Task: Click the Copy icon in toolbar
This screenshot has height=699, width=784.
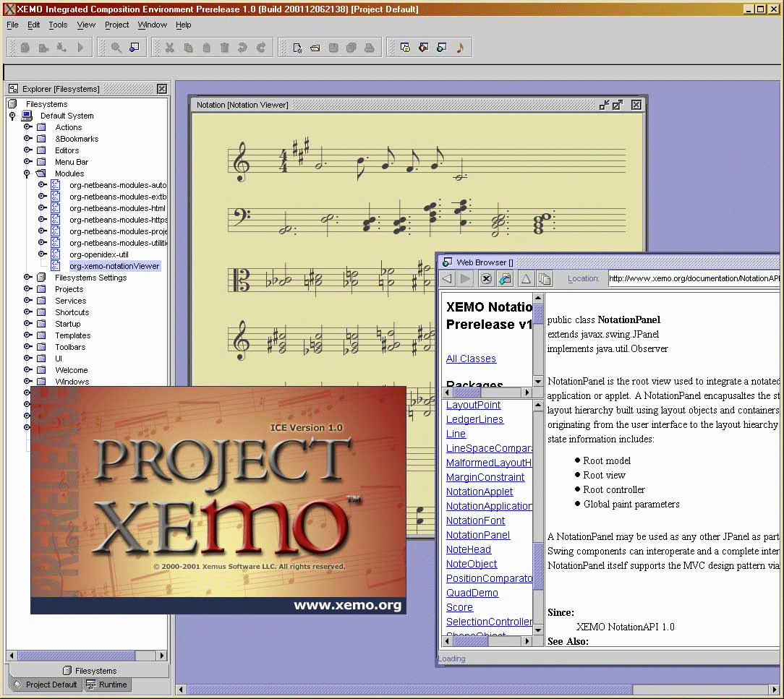Action: (x=188, y=48)
